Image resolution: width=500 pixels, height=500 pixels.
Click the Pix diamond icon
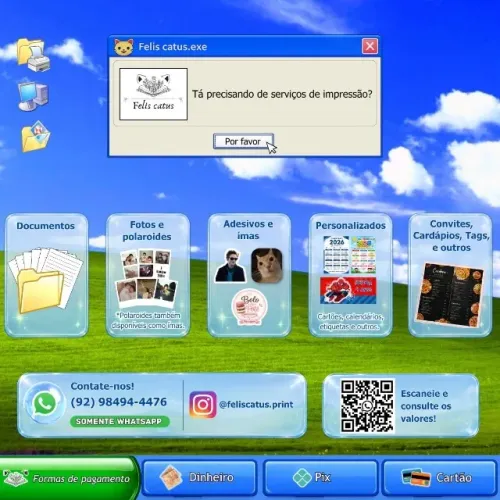(x=302, y=478)
